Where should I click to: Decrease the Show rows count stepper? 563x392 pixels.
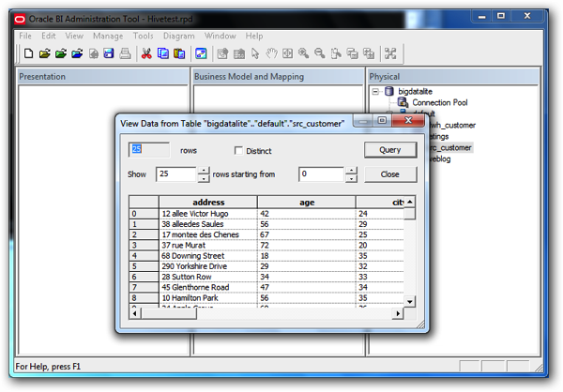pos(204,178)
